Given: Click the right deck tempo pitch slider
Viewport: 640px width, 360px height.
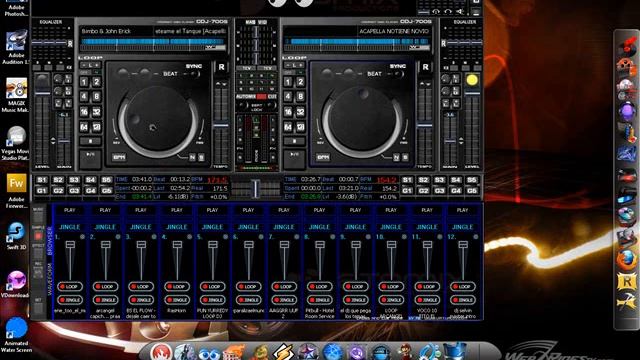Looking at the screenshot, I should pyautogui.click(x=425, y=124).
